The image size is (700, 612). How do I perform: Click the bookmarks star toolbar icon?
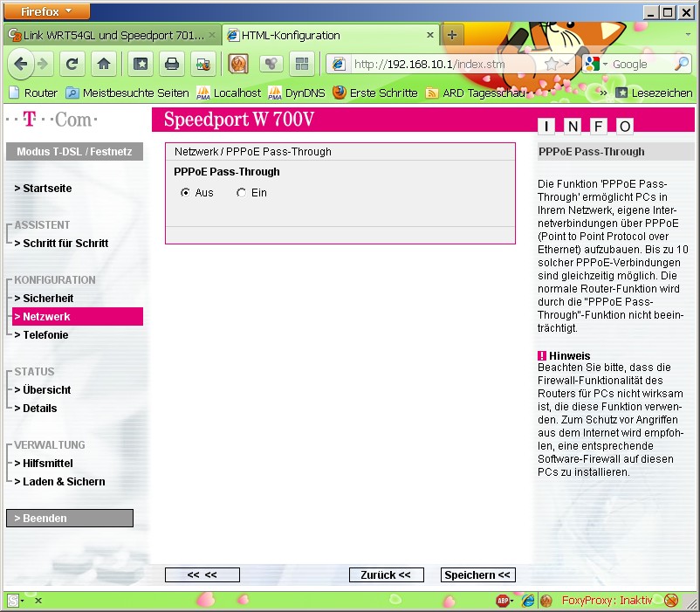tap(141, 65)
